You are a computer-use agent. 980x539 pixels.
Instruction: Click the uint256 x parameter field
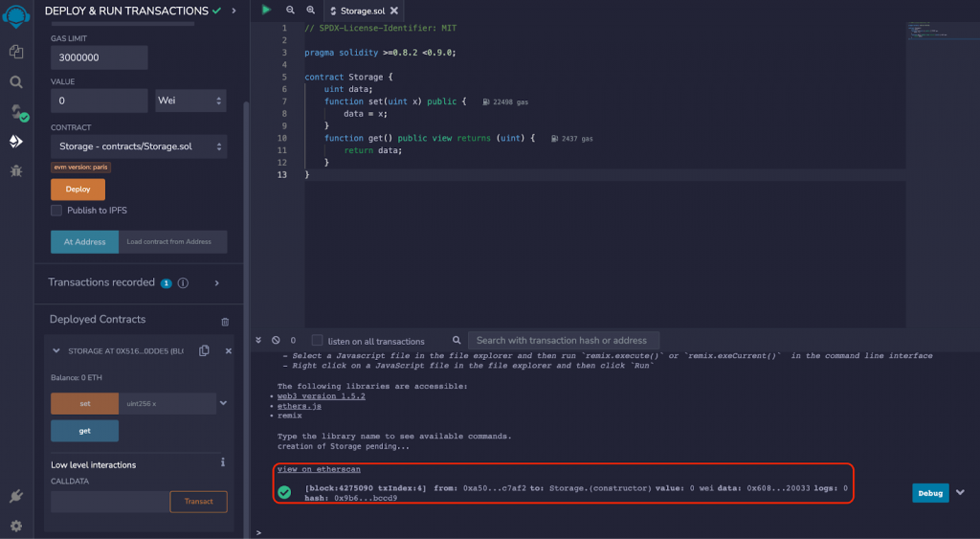click(x=167, y=404)
